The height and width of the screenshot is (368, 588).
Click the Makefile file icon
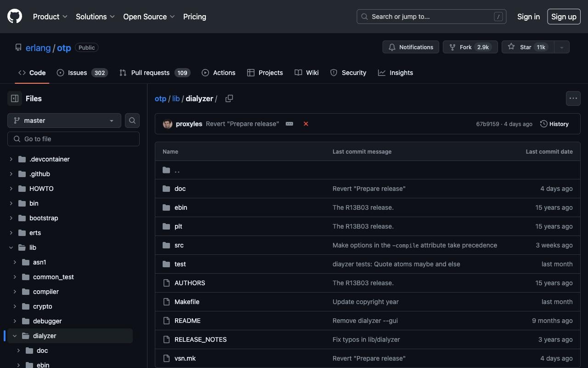tap(166, 302)
